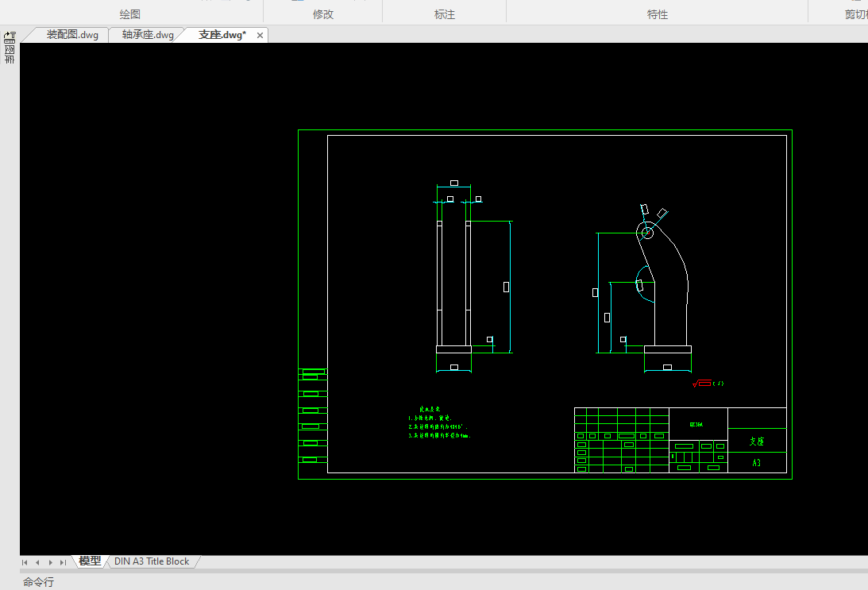Click the pin icon on left side panel
868x590 pixels.
click(x=10, y=36)
